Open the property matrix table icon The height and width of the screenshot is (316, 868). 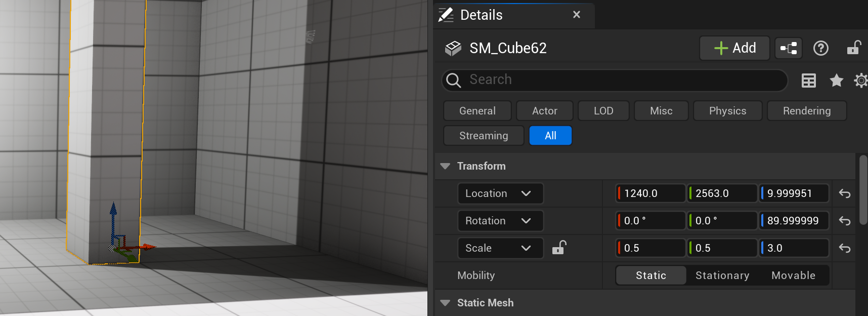(809, 81)
